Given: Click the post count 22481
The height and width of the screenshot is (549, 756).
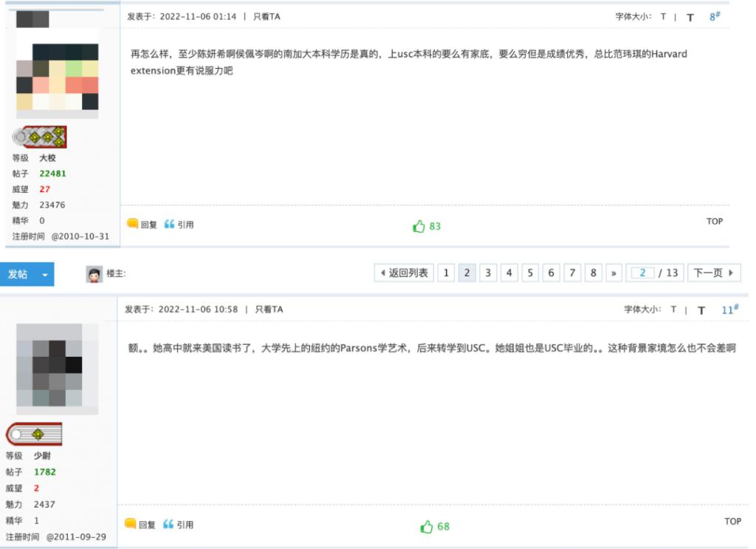Looking at the screenshot, I should tap(52, 174).
